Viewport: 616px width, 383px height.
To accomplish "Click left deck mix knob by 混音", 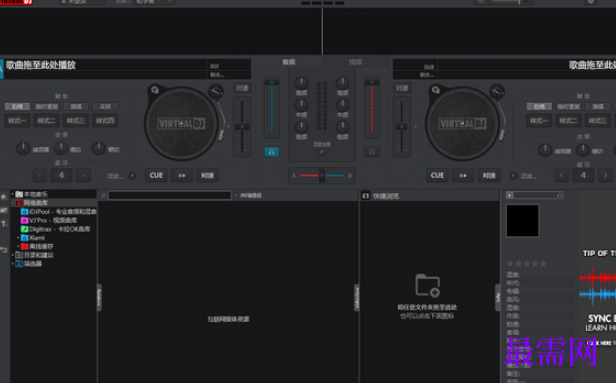I will pyautogui.click(x=132, y=176).
